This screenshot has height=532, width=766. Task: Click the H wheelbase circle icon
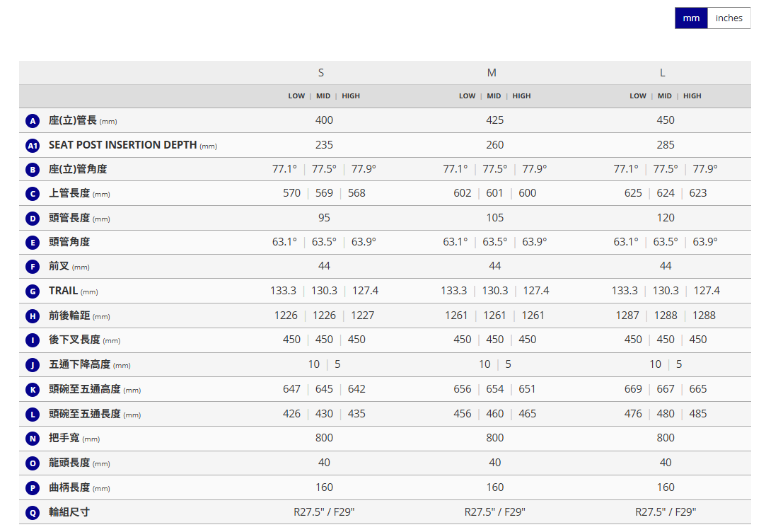pyautogui.click(x=32, y=316)
